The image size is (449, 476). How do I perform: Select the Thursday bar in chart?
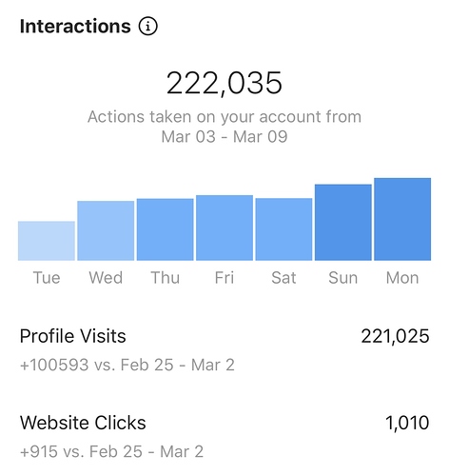(166, 229)
